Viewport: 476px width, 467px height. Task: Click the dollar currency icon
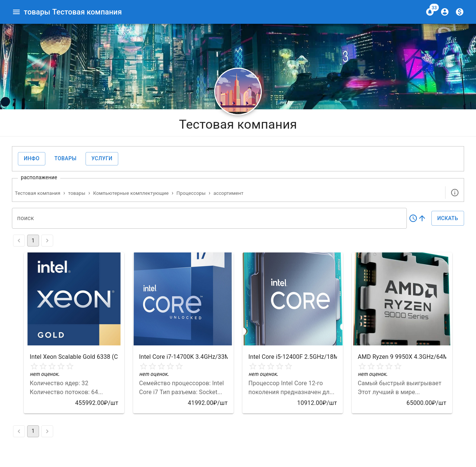pos(460,12)
